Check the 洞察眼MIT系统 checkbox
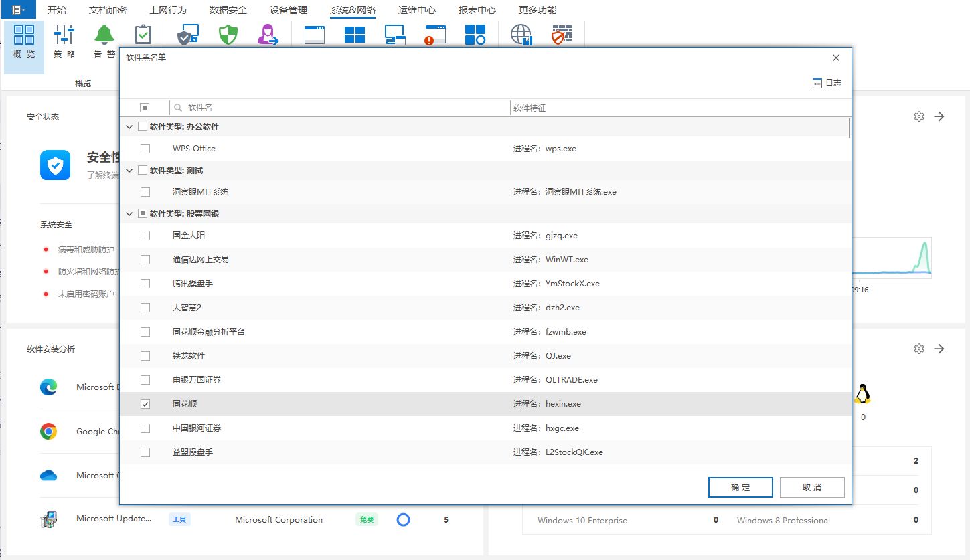The image size is (970, 560). pyautogui.click(x=145, y=192)
